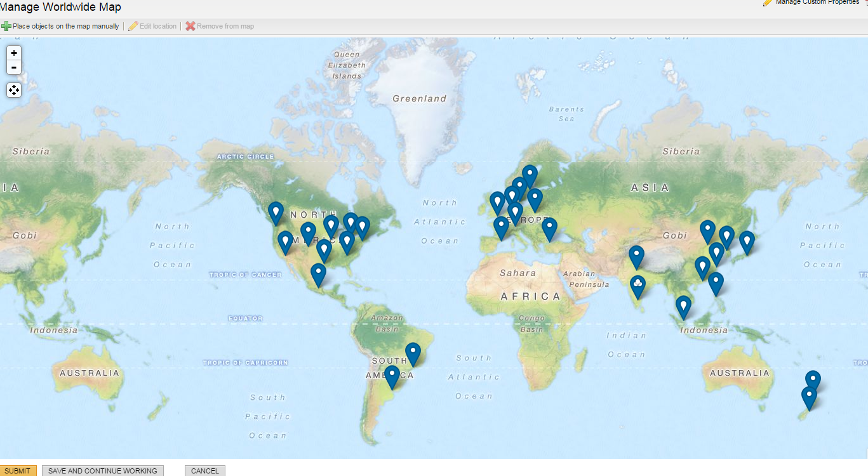Select the southern New Zealand pin

click(809, 399)
